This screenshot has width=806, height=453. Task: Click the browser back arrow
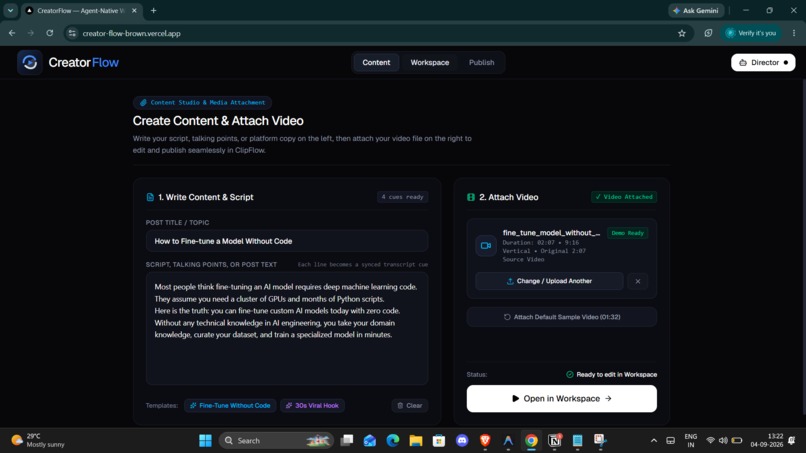(x=12, y=33)
